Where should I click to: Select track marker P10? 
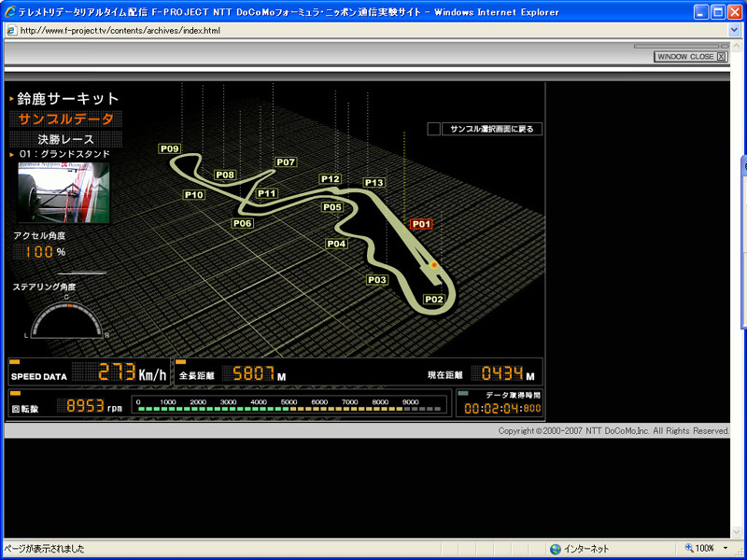194,194
